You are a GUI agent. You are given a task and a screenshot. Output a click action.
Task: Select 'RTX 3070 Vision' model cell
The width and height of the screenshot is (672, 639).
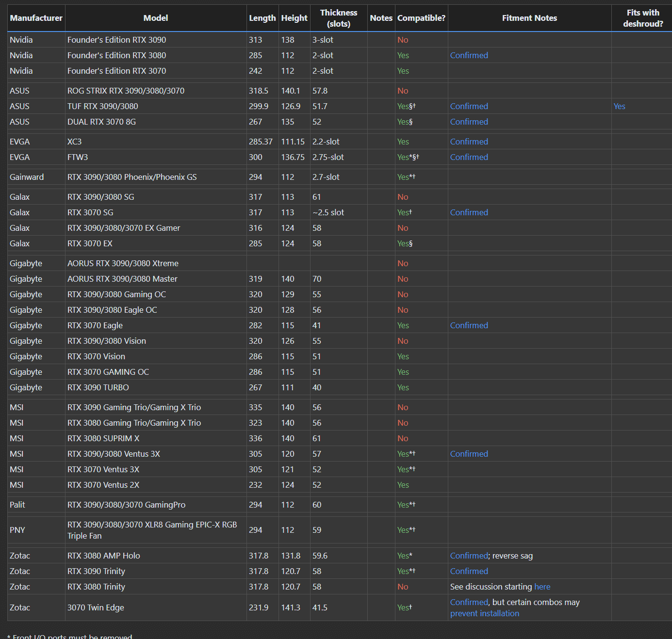tap(156, 356)
